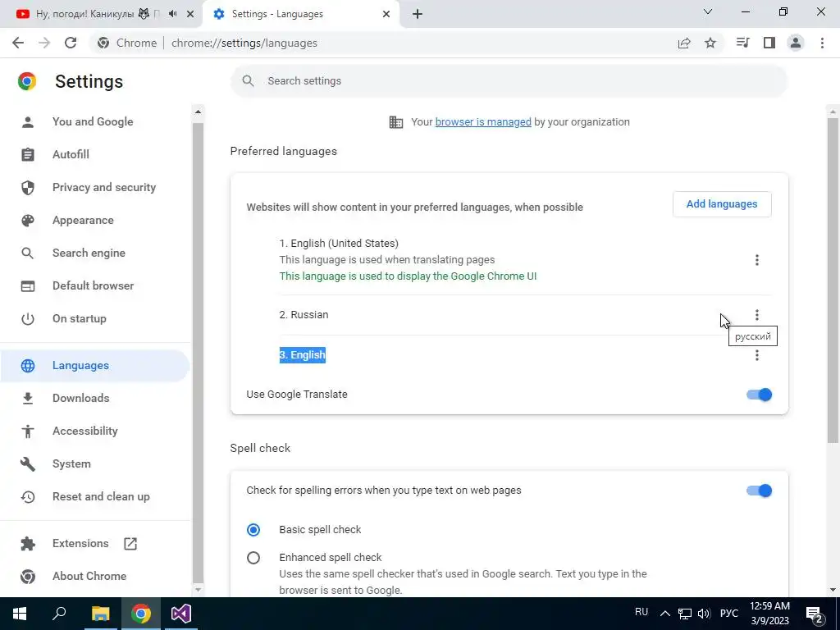Toggle spelling errors check switch
Viewport: 840px width, 630px height.
point(759,491)
